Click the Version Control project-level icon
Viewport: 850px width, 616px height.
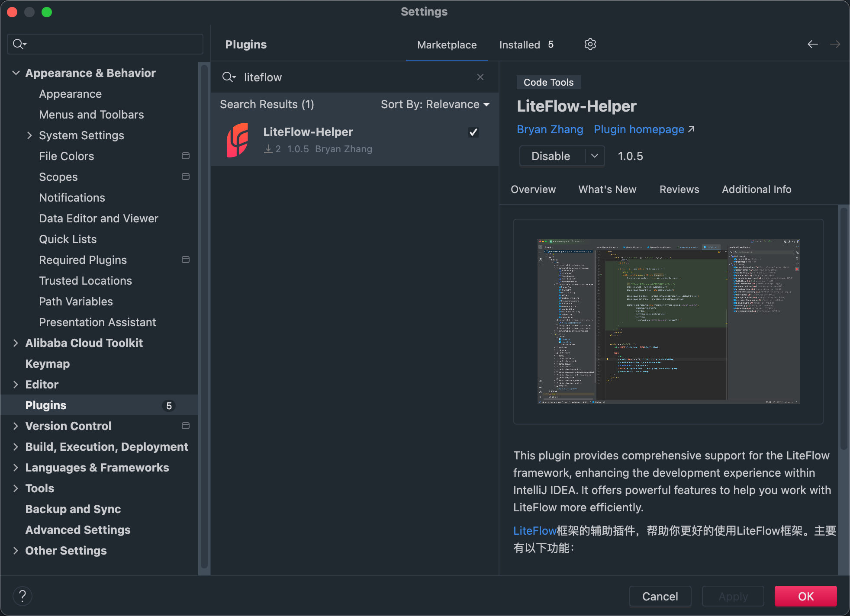point(186,426)
